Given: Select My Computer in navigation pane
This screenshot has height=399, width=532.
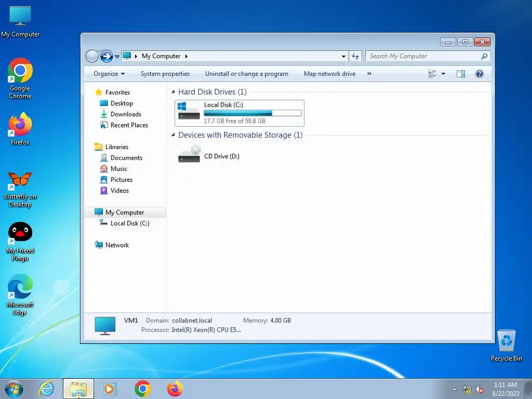Looking at the screenshot, I should (x=125, y=212).
